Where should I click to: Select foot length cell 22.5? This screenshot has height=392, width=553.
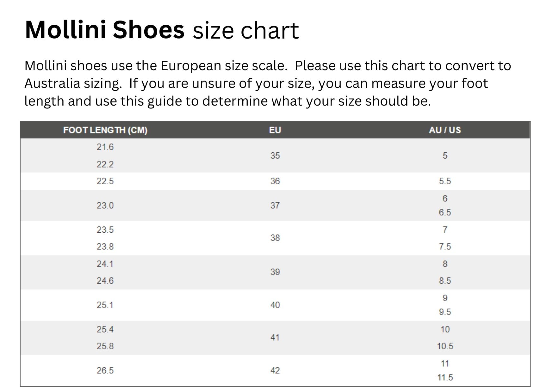pos(105,181)
